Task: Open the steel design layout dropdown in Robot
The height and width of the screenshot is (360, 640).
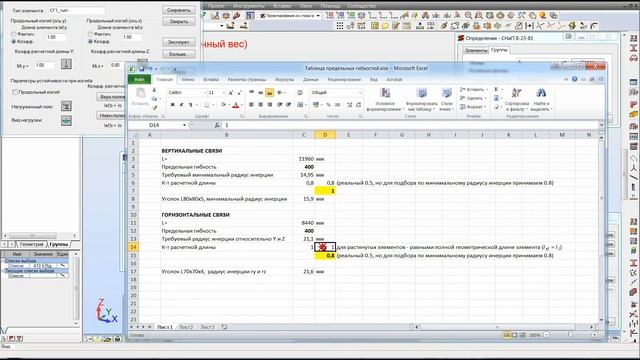Action: (x=318, y=16)
